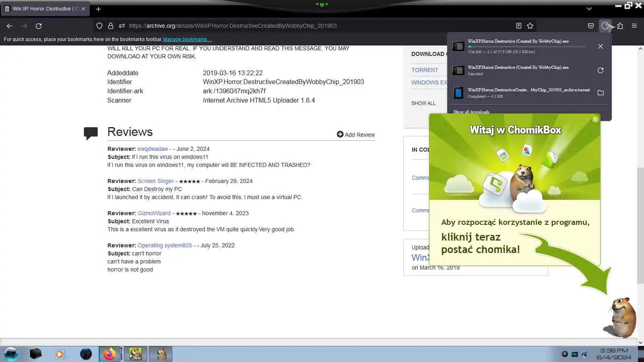This screenshot has width=644, height=362.
Task: Click SHOW ALL download options
Action: [x=423, y=103]
